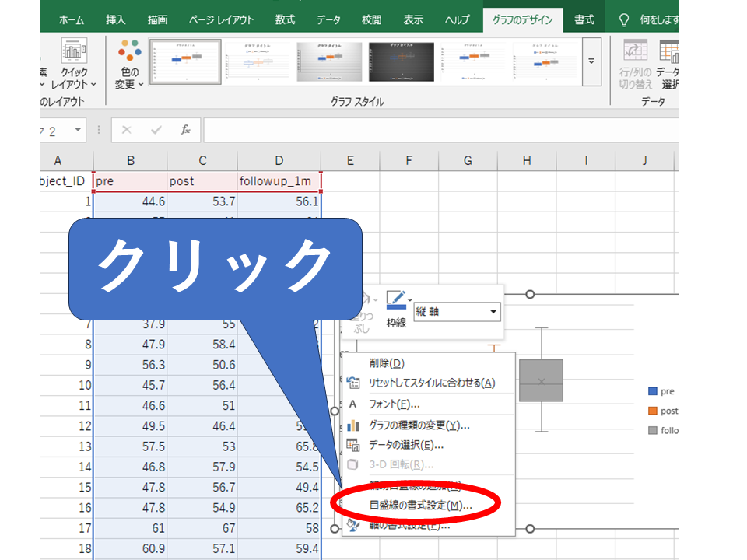This screenshot has height=560, width=747.
Task: Click the formula bar cancel X icon
Action: pos(127,130)
